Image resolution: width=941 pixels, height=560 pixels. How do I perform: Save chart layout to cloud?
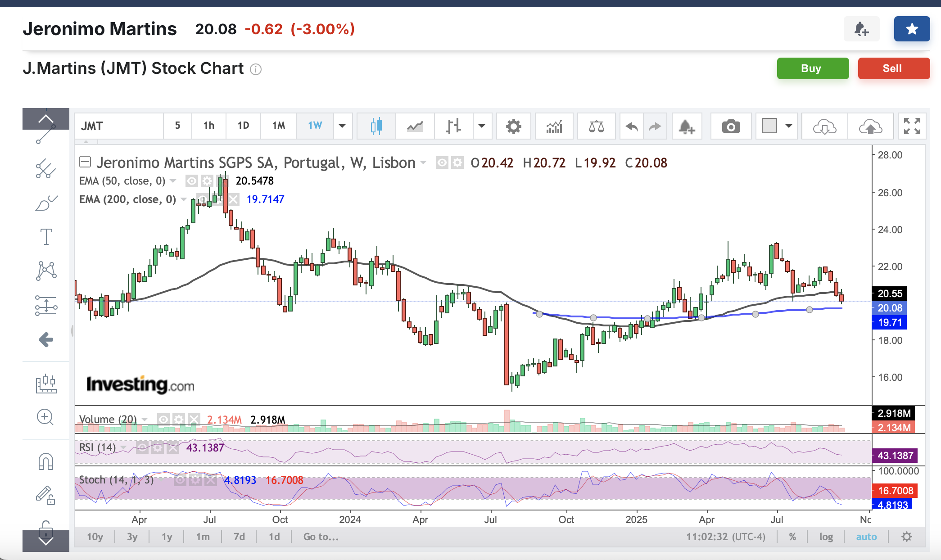(x=870, y=126)
